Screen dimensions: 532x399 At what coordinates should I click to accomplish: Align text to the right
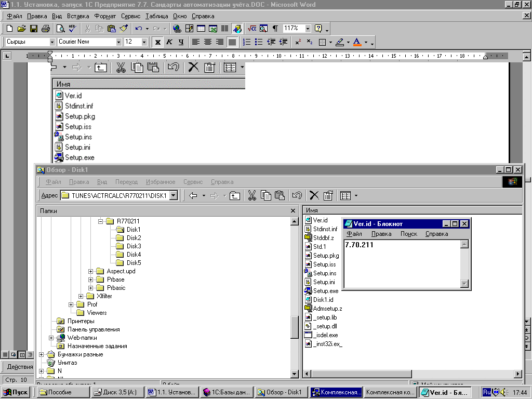[x=220, y=42]
